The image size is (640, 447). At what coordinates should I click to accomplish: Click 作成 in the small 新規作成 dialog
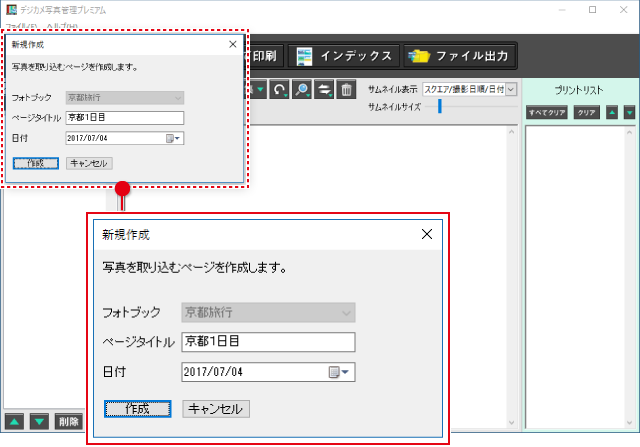tap(36, 163)
